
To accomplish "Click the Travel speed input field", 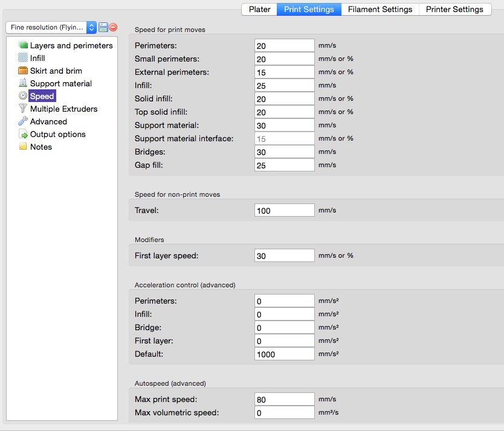I will [284, 211].
